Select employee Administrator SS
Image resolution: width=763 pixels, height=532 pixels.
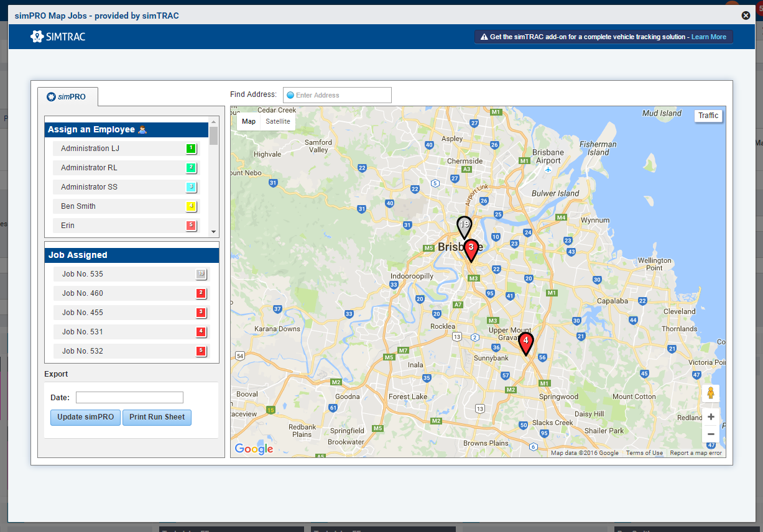click(126, 187)
